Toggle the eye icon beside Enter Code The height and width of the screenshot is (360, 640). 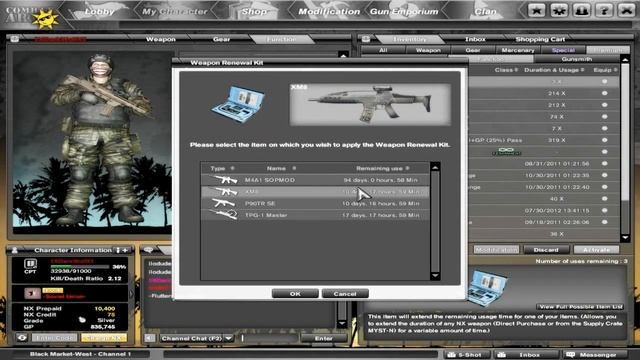(22, 338)
